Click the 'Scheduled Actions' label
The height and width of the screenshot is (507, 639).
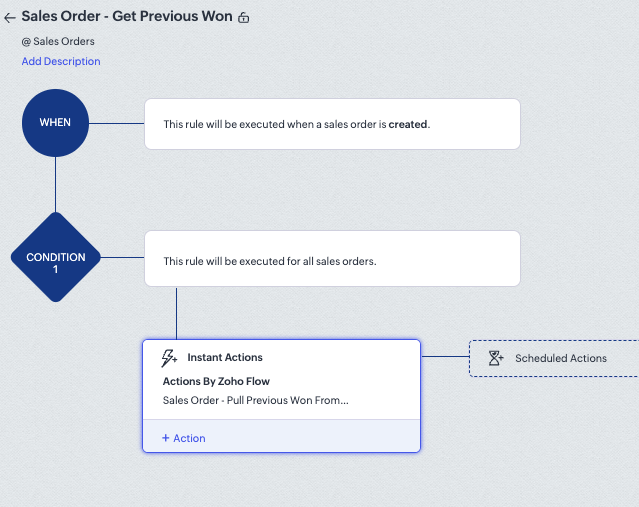561,358
